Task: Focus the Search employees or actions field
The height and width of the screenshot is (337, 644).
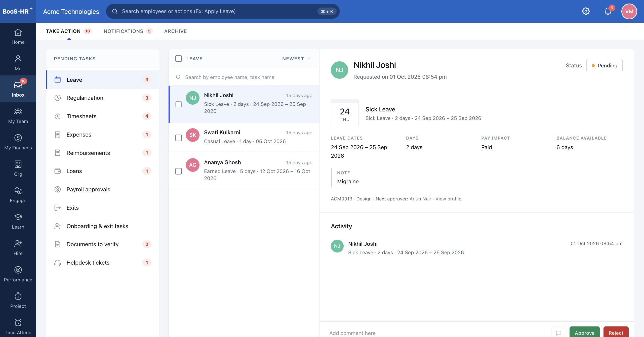Action: coord(223,11)
